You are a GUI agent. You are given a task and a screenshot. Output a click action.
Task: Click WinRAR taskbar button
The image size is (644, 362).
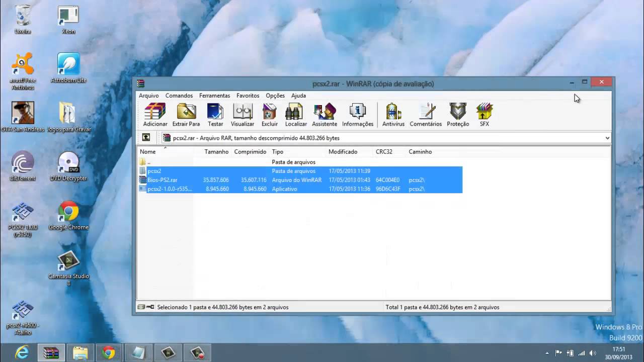(x=51, y=353)
